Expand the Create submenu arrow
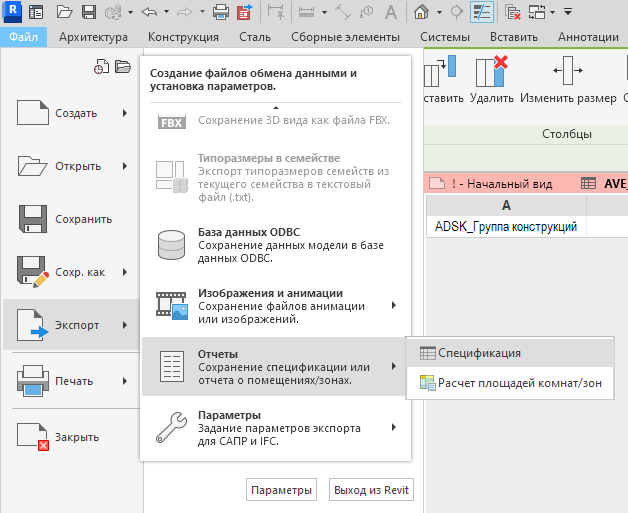The width and height of the screenshot is (628, 513). coord(124,113)
